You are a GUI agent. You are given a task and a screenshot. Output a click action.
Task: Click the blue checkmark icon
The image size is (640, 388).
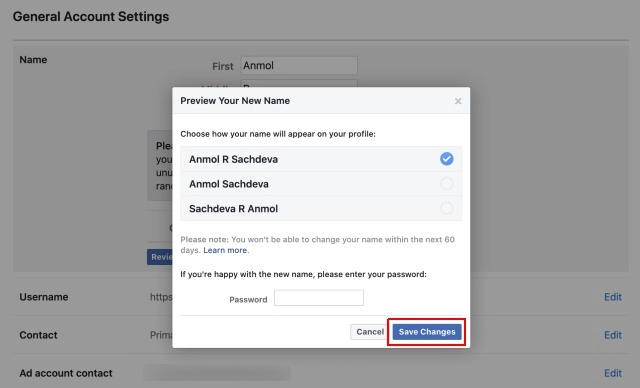click(447, 159)
